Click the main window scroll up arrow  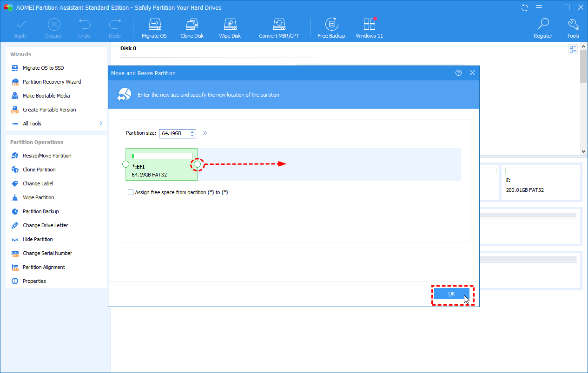584,47
